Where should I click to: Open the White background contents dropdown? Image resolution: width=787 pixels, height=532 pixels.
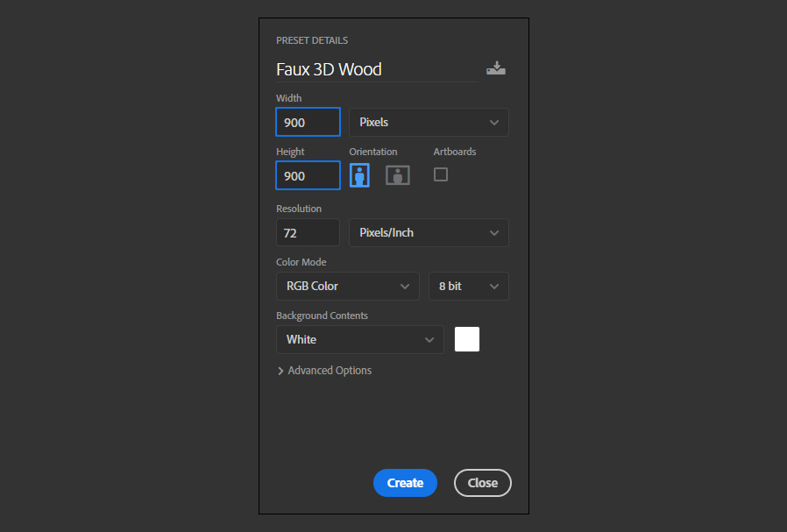(x=360, y=339)
